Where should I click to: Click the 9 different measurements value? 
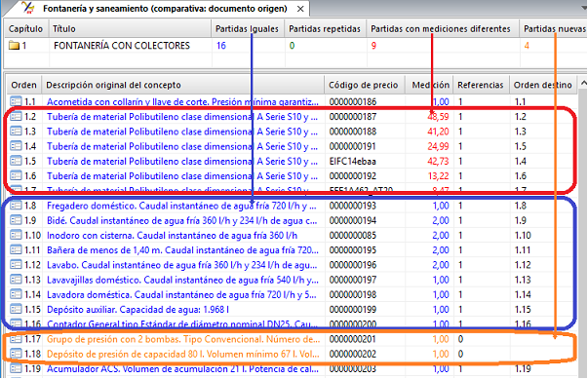pos(373,46)
